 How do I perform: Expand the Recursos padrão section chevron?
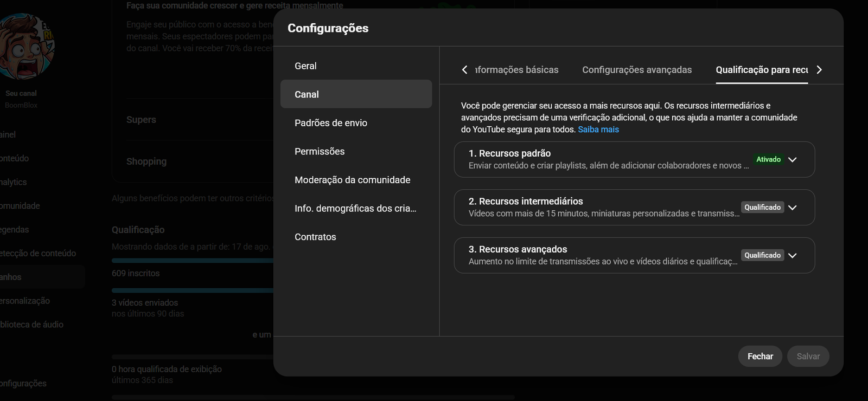(792, 160)
